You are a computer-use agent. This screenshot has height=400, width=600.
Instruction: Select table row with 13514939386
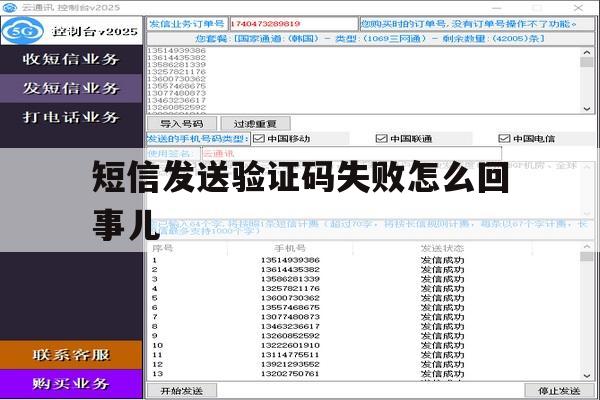(364, 260)
